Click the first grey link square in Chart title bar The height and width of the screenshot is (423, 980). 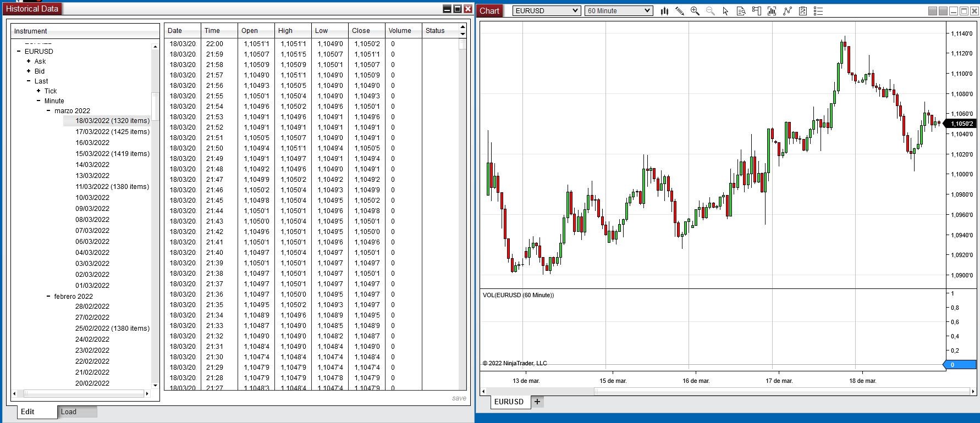coord(933,11)
